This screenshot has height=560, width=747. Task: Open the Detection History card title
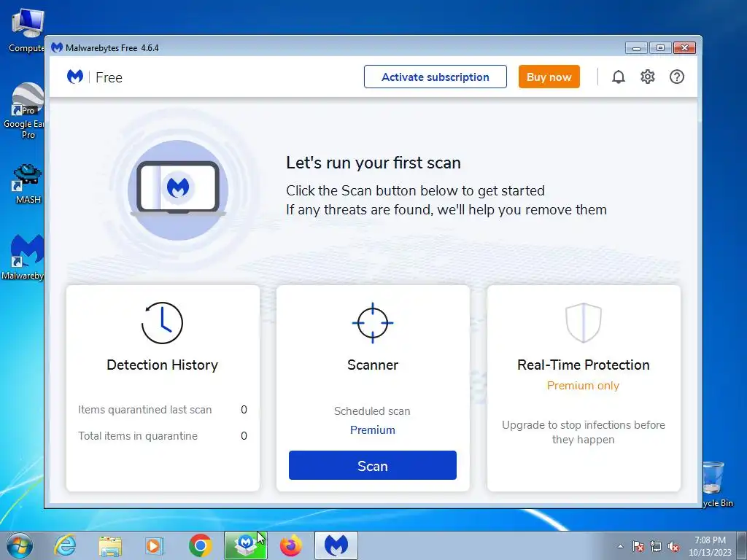click(x=162, y=365)
